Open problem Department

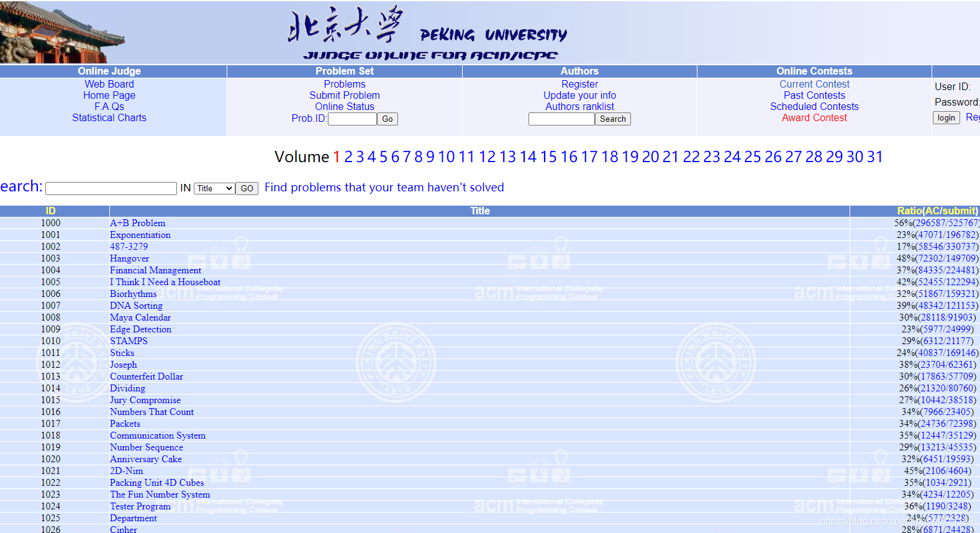134,518
